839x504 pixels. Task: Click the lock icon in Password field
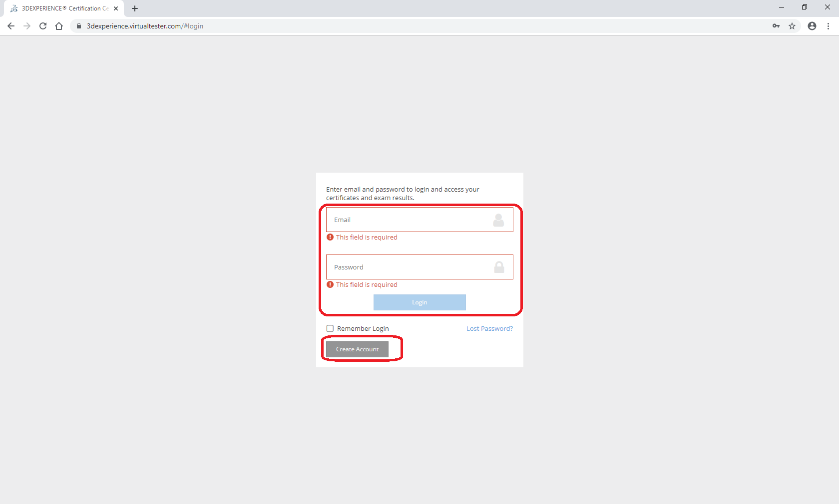coord(499,267)
